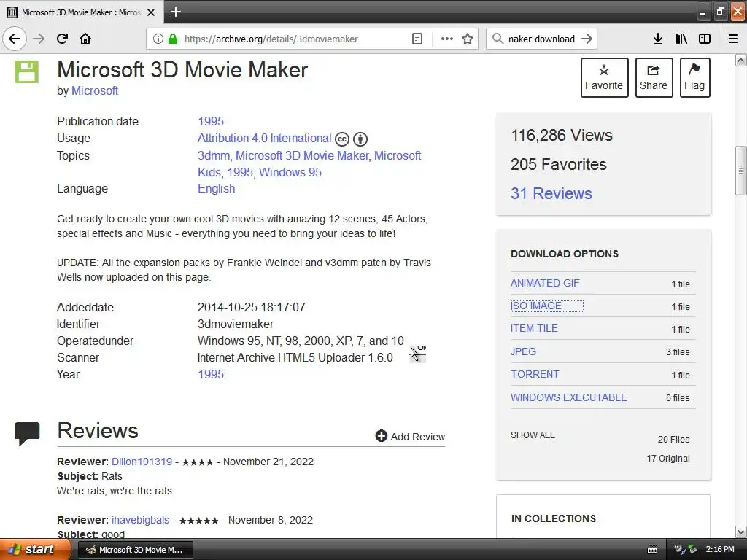Image resolution: width=747 pixels, height=560 pixels.
Task: Open page actions three-dot menu
Action: tap(447, 39)
